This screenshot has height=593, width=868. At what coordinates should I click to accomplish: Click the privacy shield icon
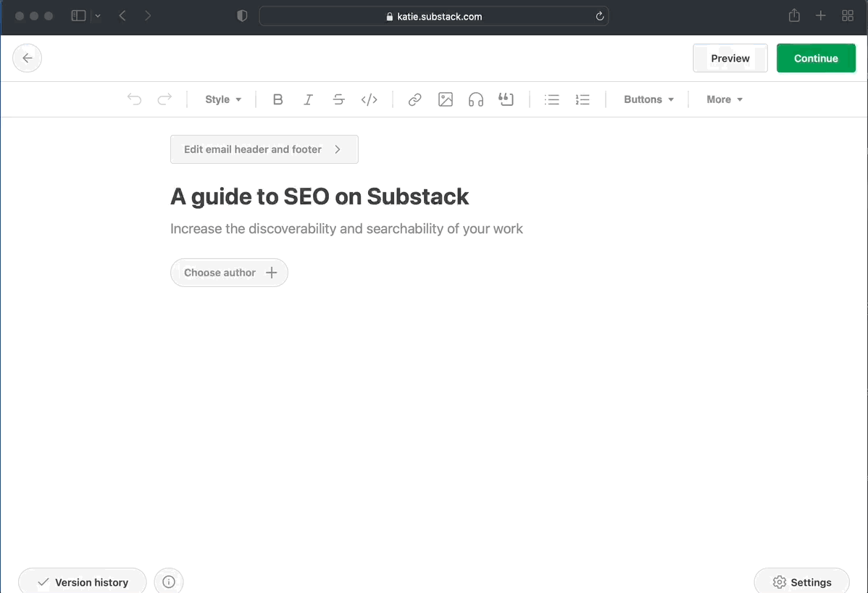pyautogui.click(x=242, y=16)
